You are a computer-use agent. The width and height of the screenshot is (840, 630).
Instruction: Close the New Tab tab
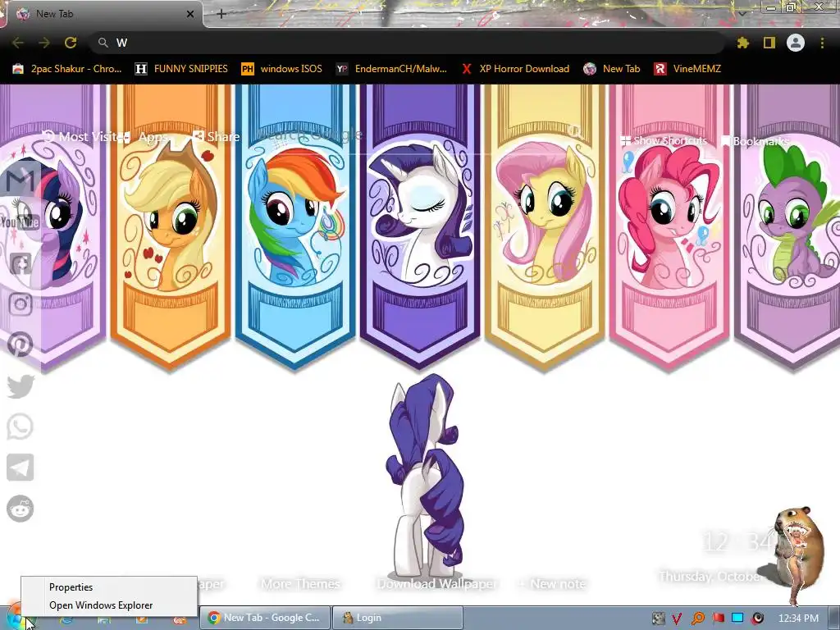tap(190, 14)
